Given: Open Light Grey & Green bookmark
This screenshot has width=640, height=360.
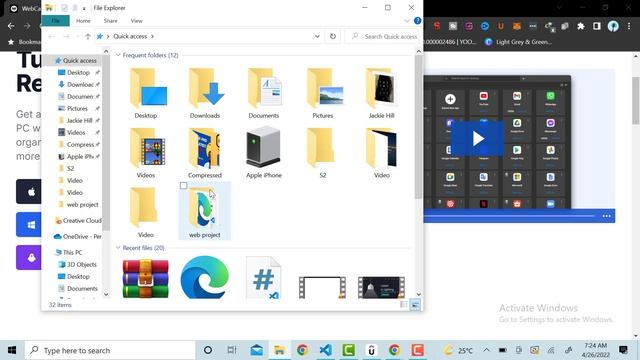Looking at the screenshot, I should point(518,42).
